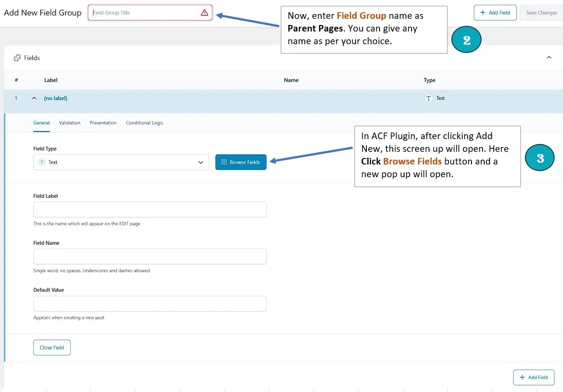Click the Save Changes button
Viewport: 563px width, 392px height.
point(541,13)
